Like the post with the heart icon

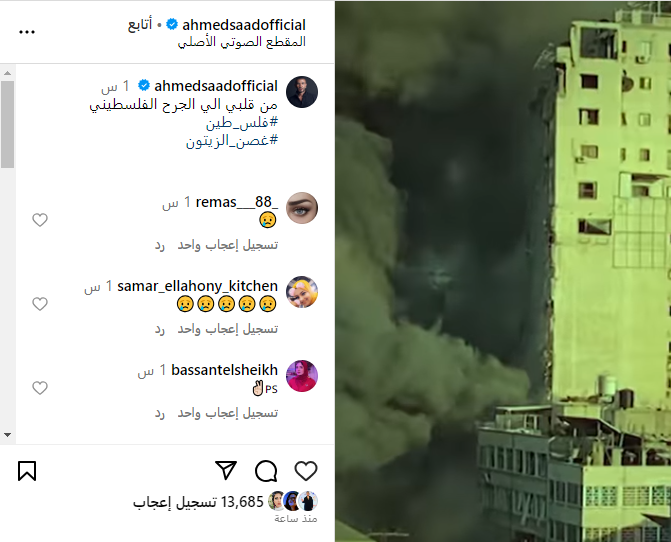(306, 471)
